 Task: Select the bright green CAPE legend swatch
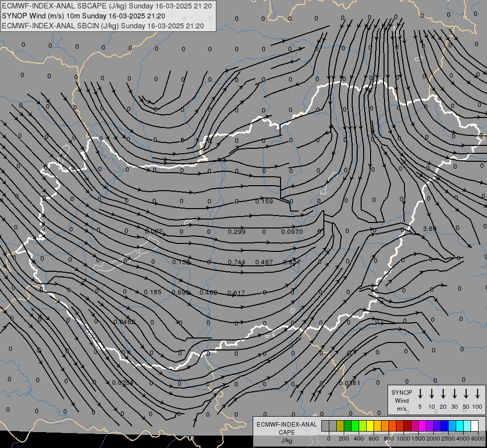click(355, 426)
